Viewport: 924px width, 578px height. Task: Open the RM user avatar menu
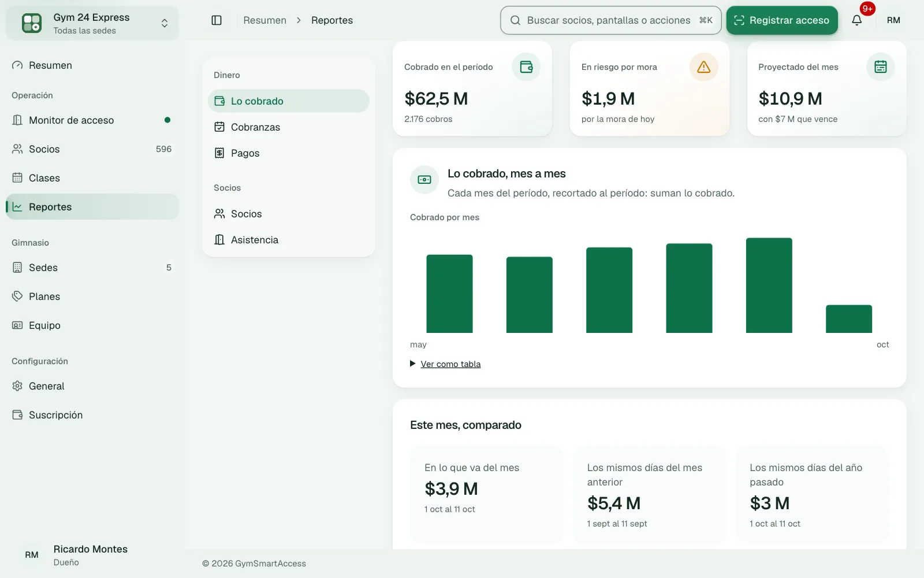pyautogui.click(x=893, y=20)
